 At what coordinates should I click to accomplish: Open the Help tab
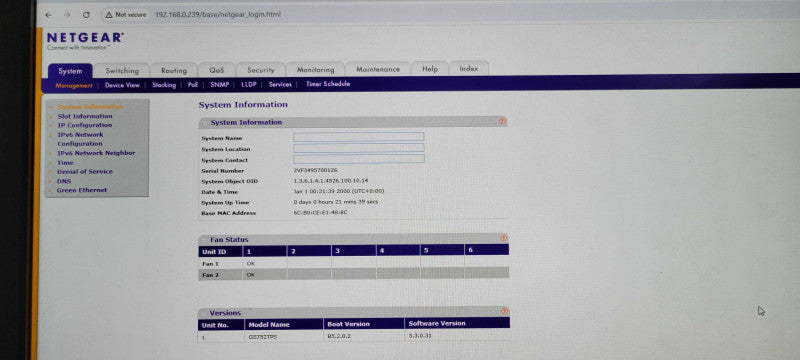coord(430,69)
